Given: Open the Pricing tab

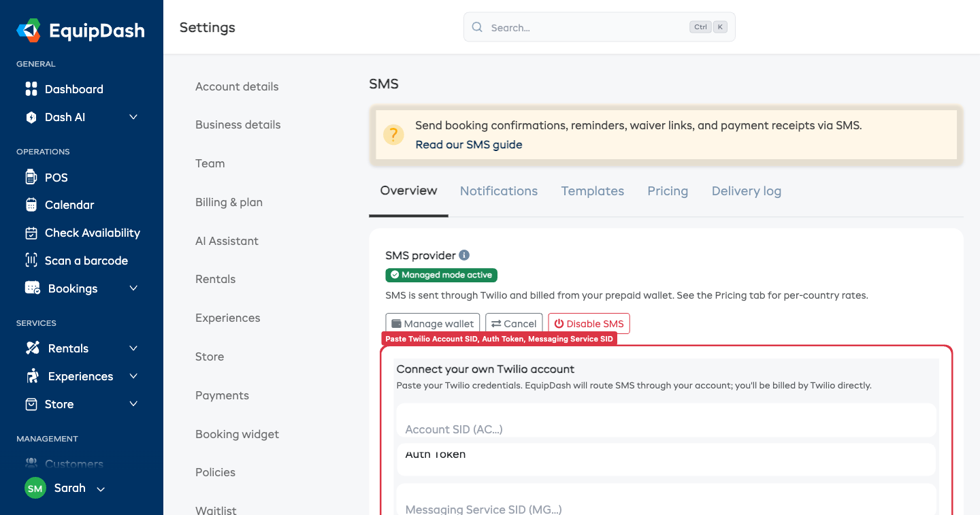Looking at the screenshot, I should (668, 191).
